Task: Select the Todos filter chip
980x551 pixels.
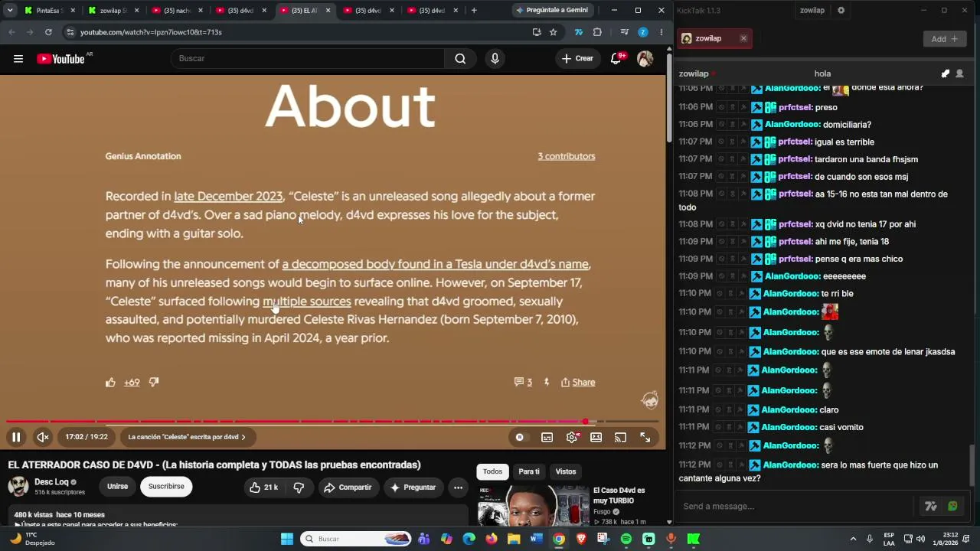Action: [492, 471]
